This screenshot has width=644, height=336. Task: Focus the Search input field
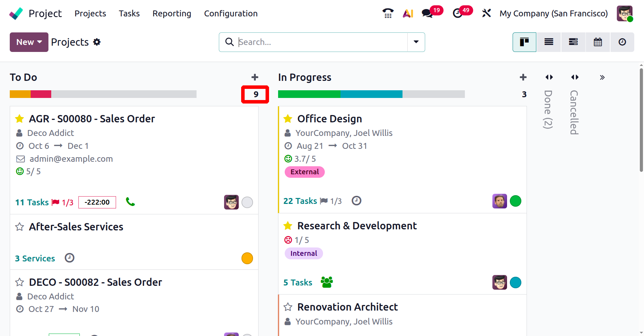click(x=321, y=42)
